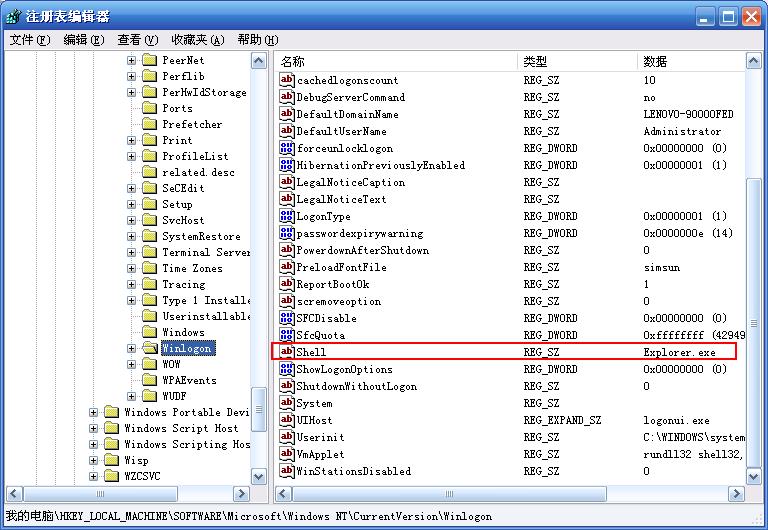Click the string icon beside DefaultUserName
768x530 pixels.
pyautogui.click(x=287, y=131)
